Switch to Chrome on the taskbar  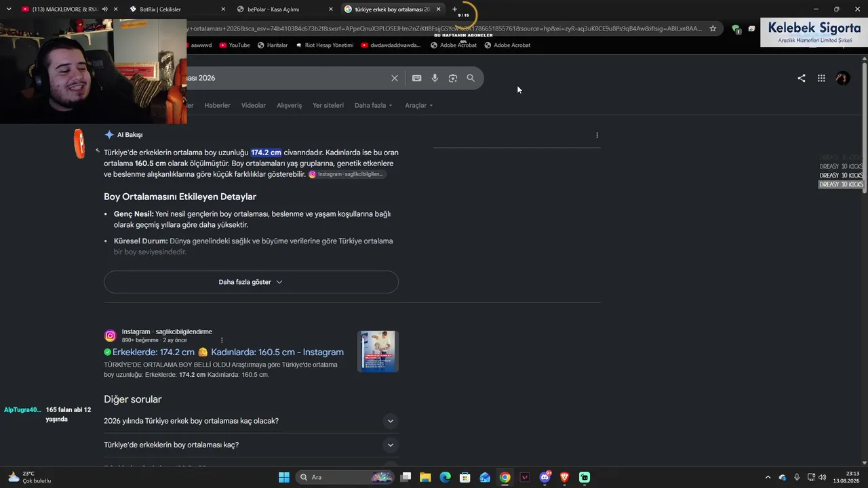click(x=505, y=477)
